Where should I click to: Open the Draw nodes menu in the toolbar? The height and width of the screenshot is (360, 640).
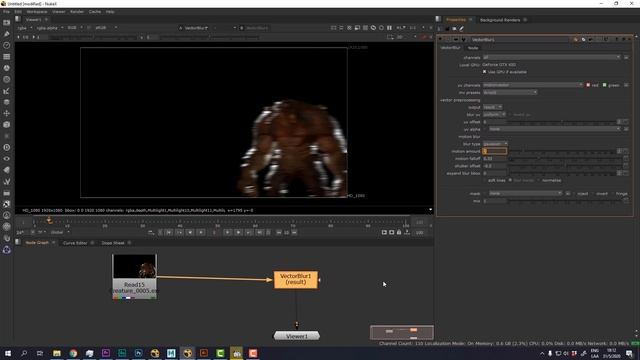click(7, 34)
